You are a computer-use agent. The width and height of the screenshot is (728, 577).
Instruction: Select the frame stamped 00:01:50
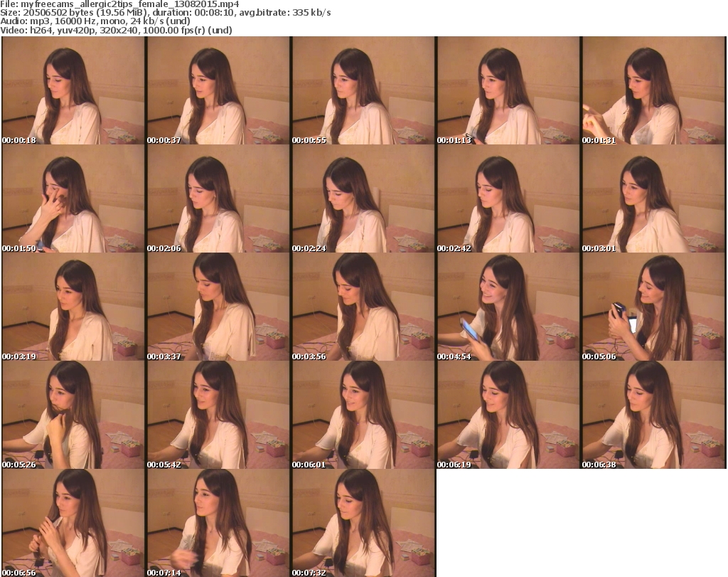coord(73,198)
